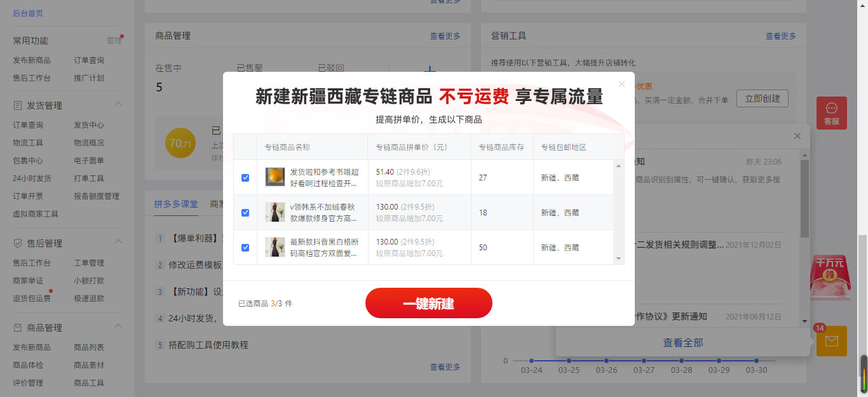Open 管理 next to 常用功能
Image resolution: width=868 pixels, height=397 pixels.
[115, 40]
